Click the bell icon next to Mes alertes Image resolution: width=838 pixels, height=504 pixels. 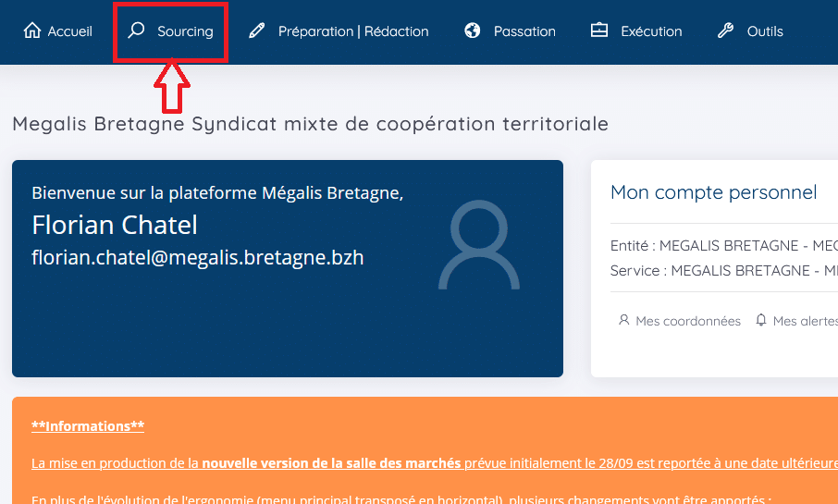pos(761,320)
